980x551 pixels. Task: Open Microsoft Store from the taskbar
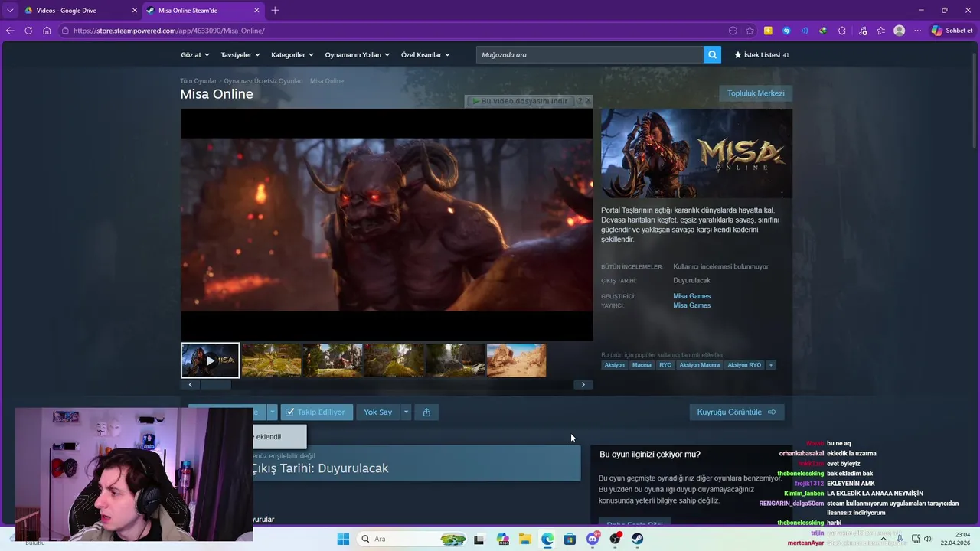[570, 539]
